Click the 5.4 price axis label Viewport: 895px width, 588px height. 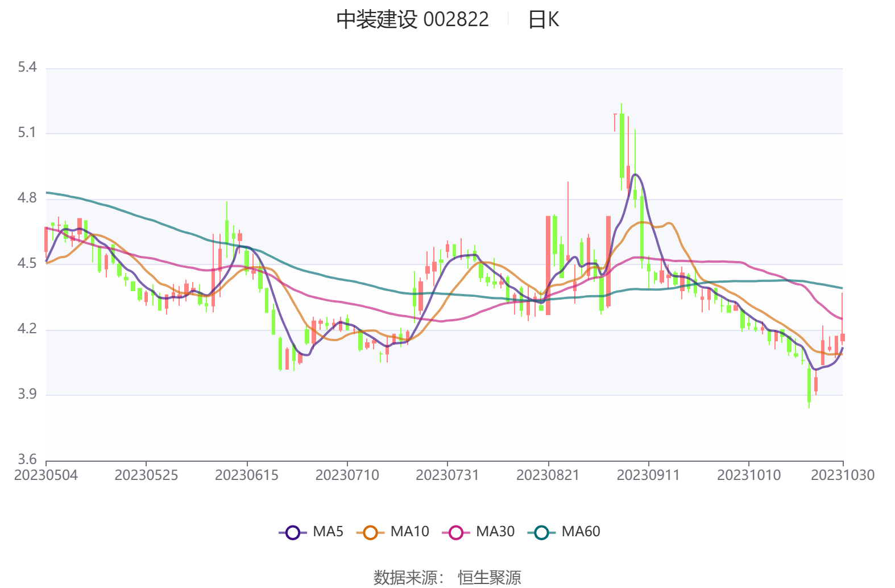pyautogui.click(x=27, y=67)
